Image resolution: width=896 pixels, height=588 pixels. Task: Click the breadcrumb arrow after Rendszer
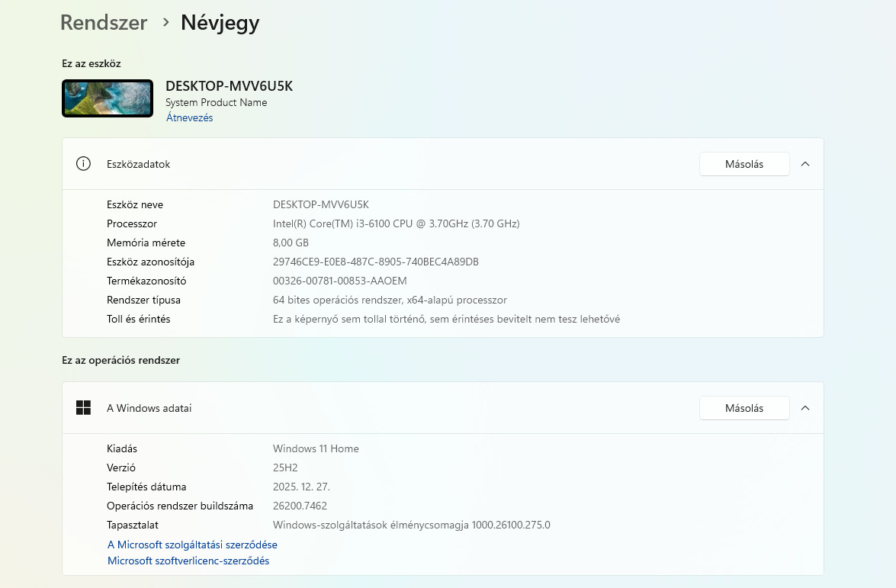click(x=165, y=23)
